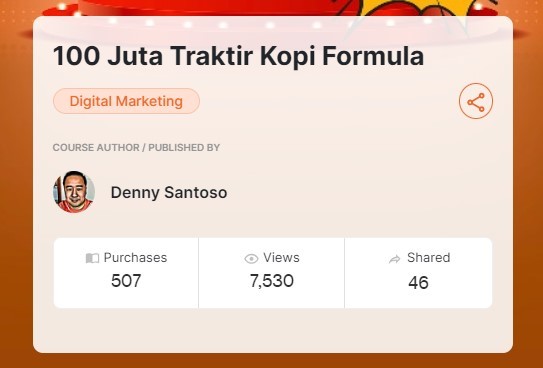
Task: Open Denny Santoso's avatar photo
Action: 74,191
